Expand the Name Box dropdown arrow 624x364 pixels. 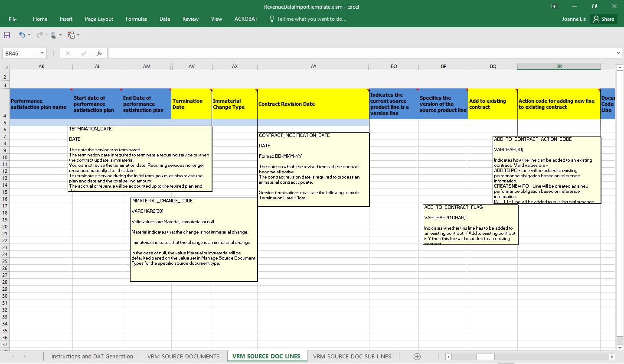(x=42, y=53)
